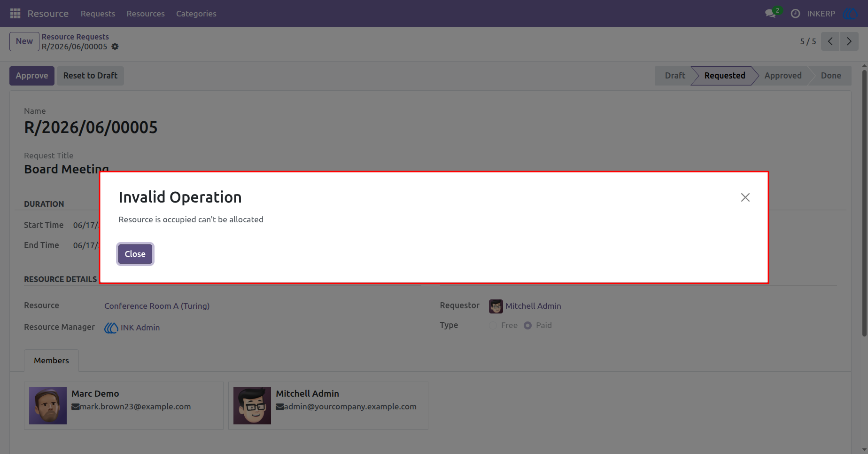868x454 pixels.
Task: Create a New resource request
Action: point(24,41)
